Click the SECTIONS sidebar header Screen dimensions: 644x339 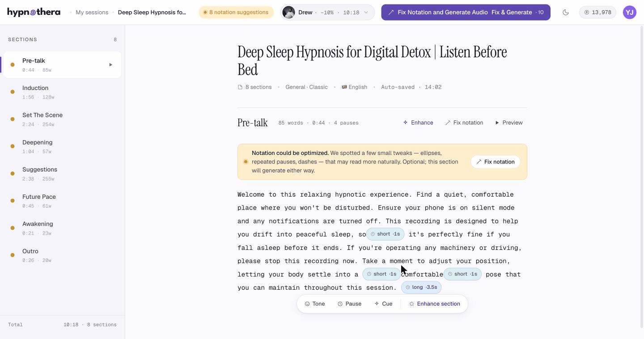coord(23,39)
